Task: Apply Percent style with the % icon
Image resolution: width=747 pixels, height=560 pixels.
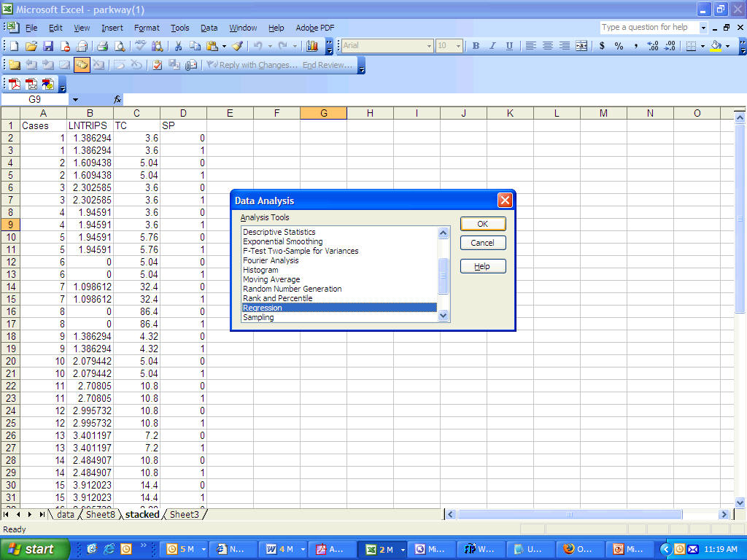Action: coord(619,46)
